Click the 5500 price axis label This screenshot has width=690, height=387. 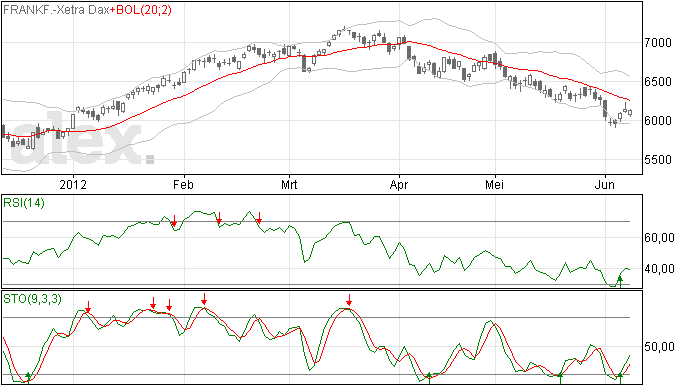point(658,160)
